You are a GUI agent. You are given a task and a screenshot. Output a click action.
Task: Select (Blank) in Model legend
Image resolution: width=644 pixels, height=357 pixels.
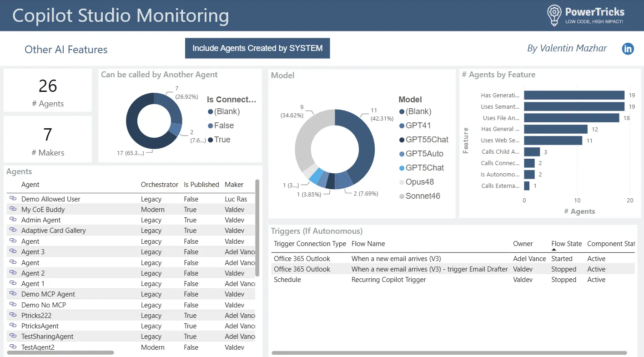click(x=415, y=111)
